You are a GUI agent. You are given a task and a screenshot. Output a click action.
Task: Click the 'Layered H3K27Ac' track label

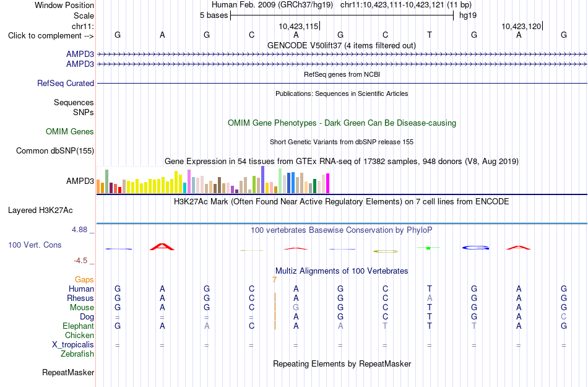[x=40, y=211]
